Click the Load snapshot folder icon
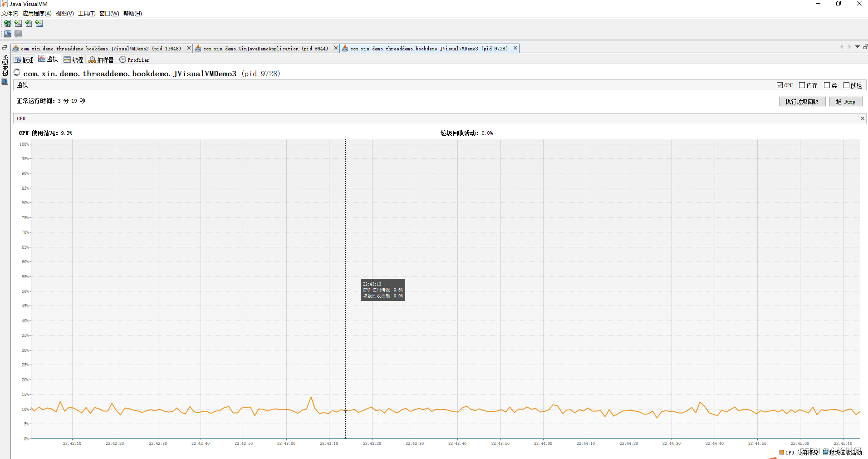The image size is (868, 459). [x=8, y=34]
